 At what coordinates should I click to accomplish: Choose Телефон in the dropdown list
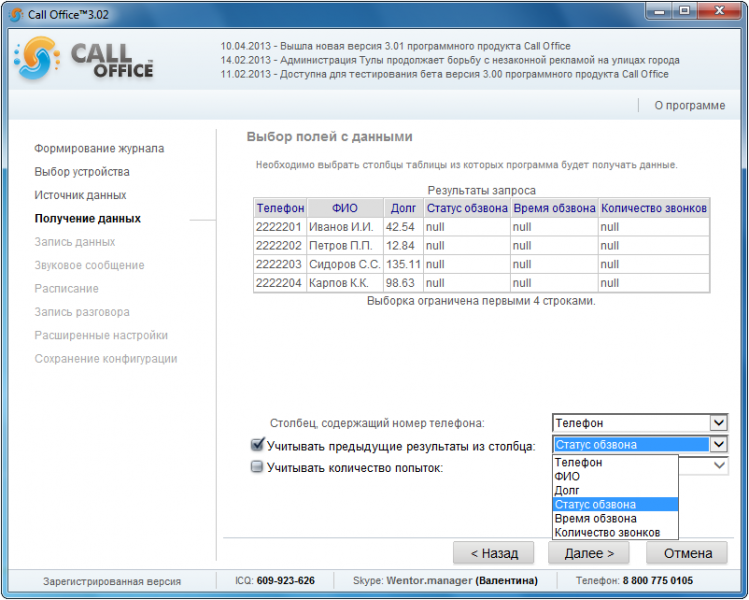(615, 462)
